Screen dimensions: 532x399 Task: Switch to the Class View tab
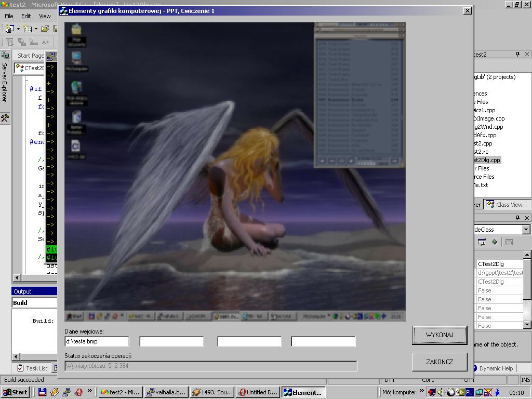504,205
